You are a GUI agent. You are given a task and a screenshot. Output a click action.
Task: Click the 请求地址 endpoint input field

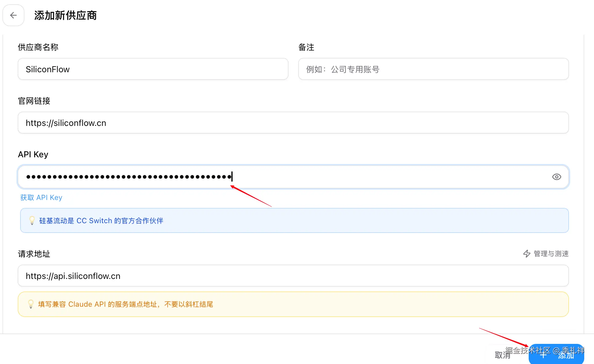tap(293, 276)
